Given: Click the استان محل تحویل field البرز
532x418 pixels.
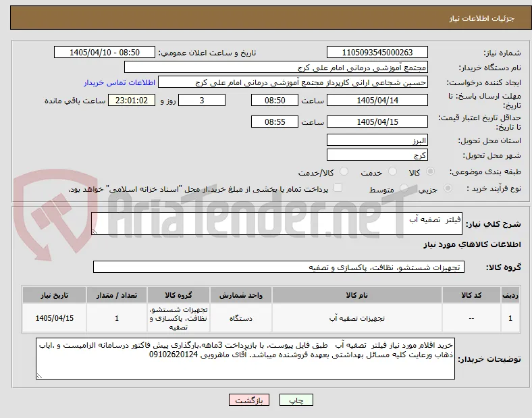Looking at the screenshot, I should [377, 140].
